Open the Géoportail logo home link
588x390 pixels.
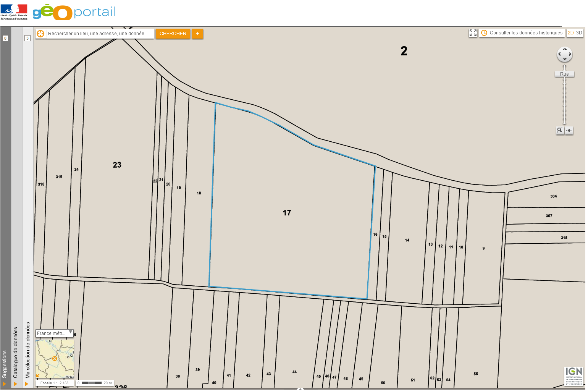pyautogui.click(x=74, y=12)
